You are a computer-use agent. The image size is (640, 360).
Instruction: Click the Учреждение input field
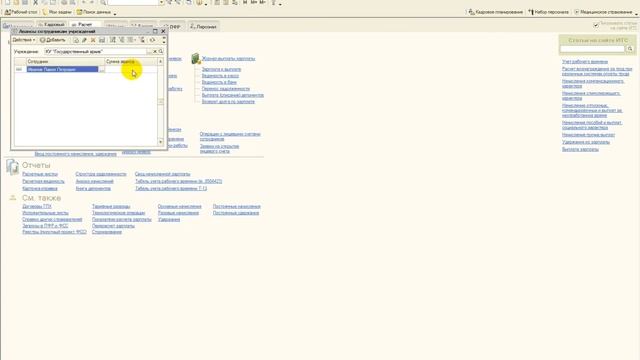click(96, 51)
